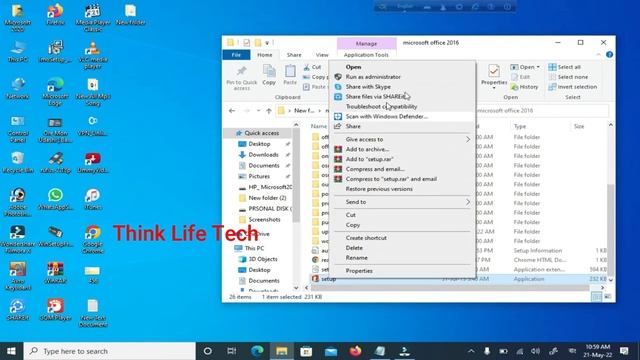Screen dimensions: 640x360
Task: Click Share files via SHAREit
Action: (376, 97)
